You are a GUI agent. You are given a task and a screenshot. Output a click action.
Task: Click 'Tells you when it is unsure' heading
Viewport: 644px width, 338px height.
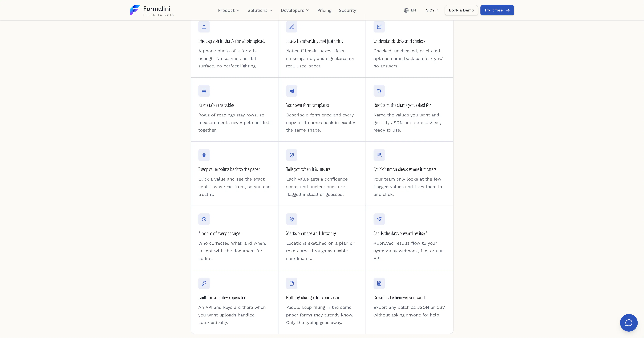pos(308,169)
